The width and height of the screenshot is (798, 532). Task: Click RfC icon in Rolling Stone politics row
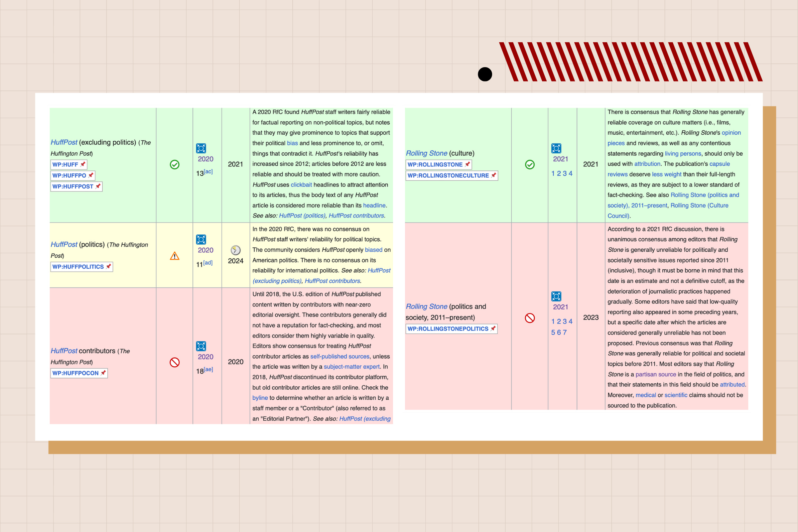point(556,296)
